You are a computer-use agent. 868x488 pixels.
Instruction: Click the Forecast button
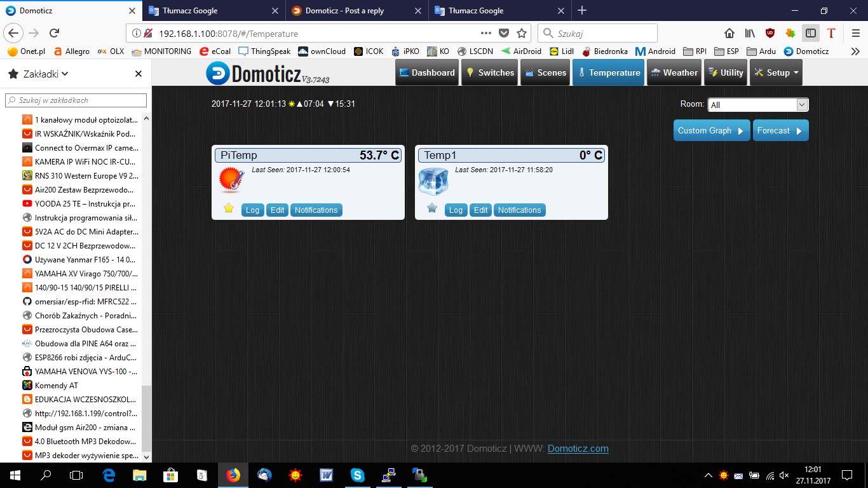[x=780, y=130]
